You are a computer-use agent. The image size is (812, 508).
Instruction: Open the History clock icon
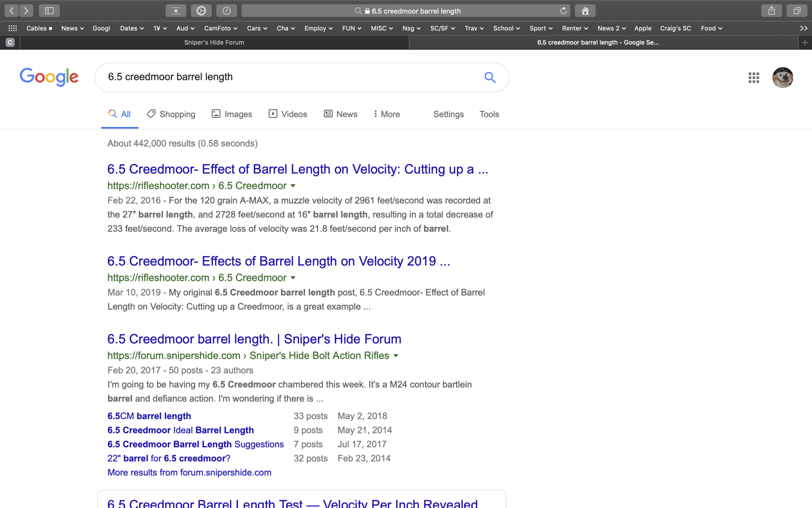coord(226,11)
